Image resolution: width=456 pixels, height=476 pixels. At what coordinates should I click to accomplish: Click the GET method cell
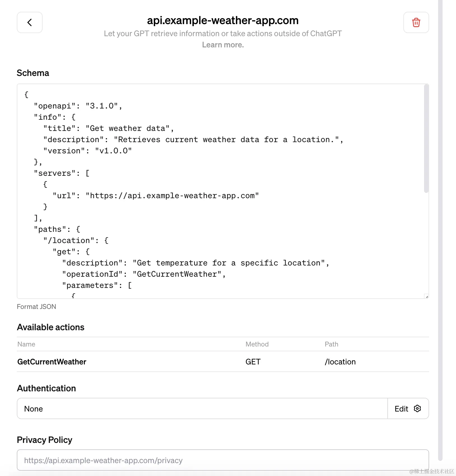click(253, 362)
